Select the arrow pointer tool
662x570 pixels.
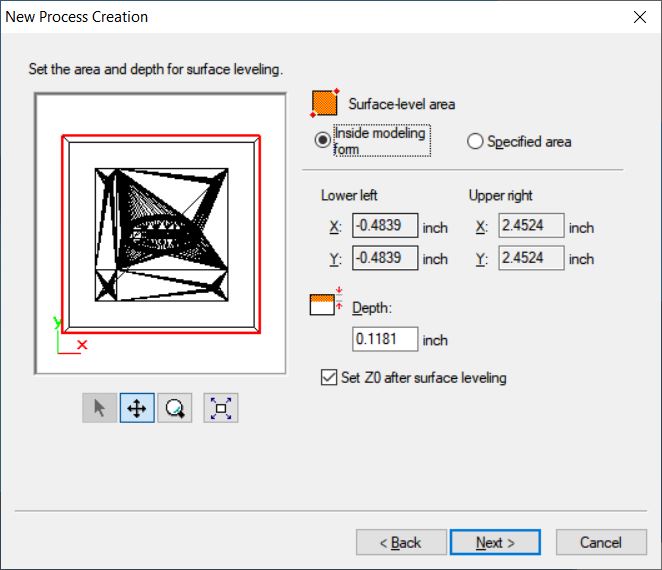(100, 408)
